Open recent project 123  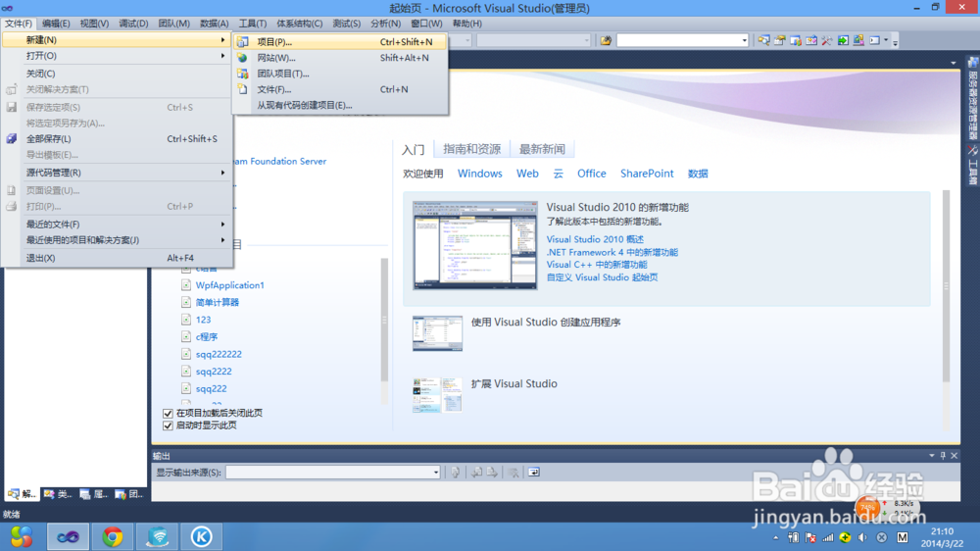(203, 320)
